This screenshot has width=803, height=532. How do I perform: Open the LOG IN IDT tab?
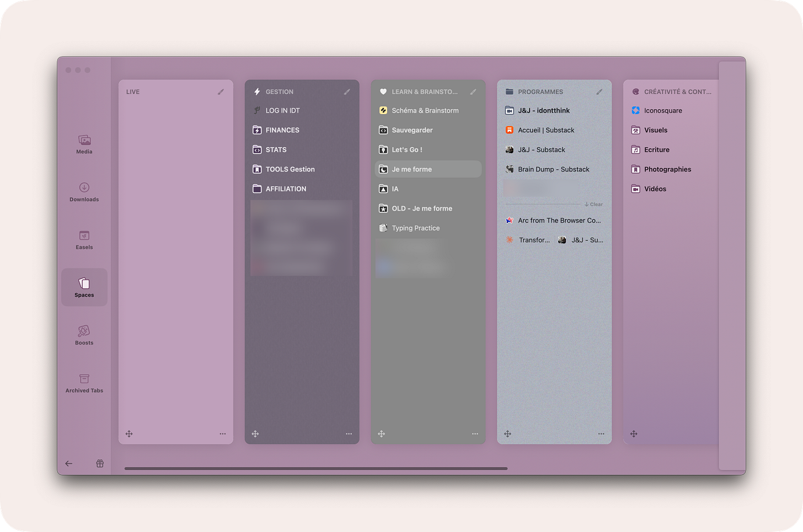click(x=302, y=111)
